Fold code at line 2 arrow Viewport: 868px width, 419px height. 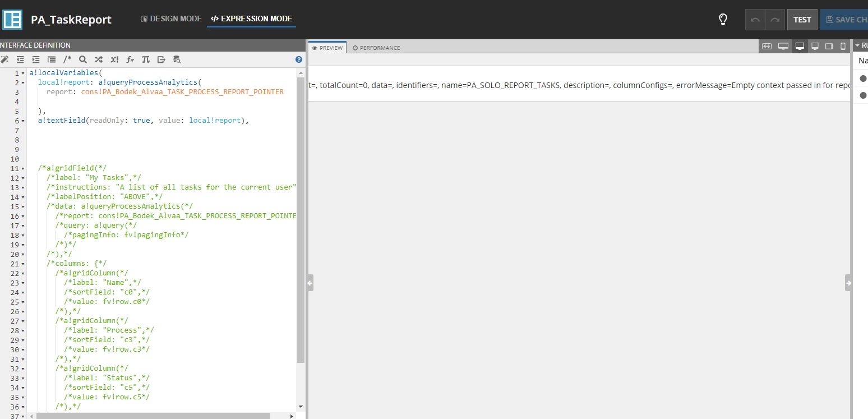[x=23, y=83]
